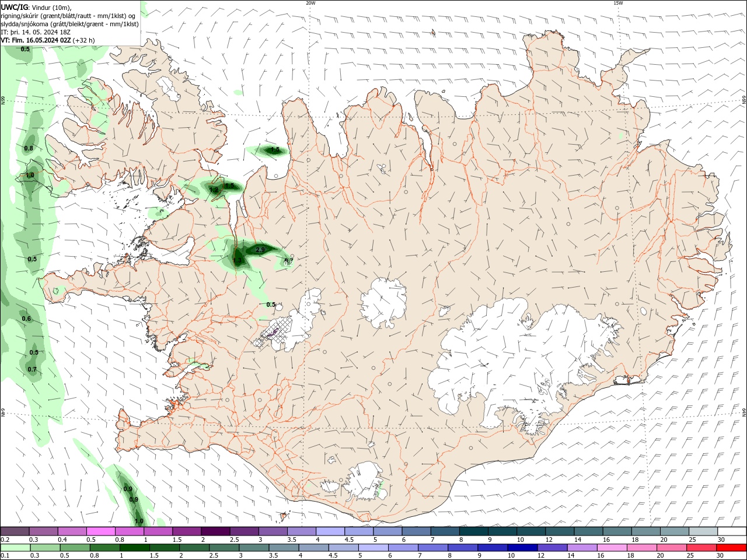Click the lilac 14 swatch in rain legend
The image size is (747, 560).
(581, 548)
